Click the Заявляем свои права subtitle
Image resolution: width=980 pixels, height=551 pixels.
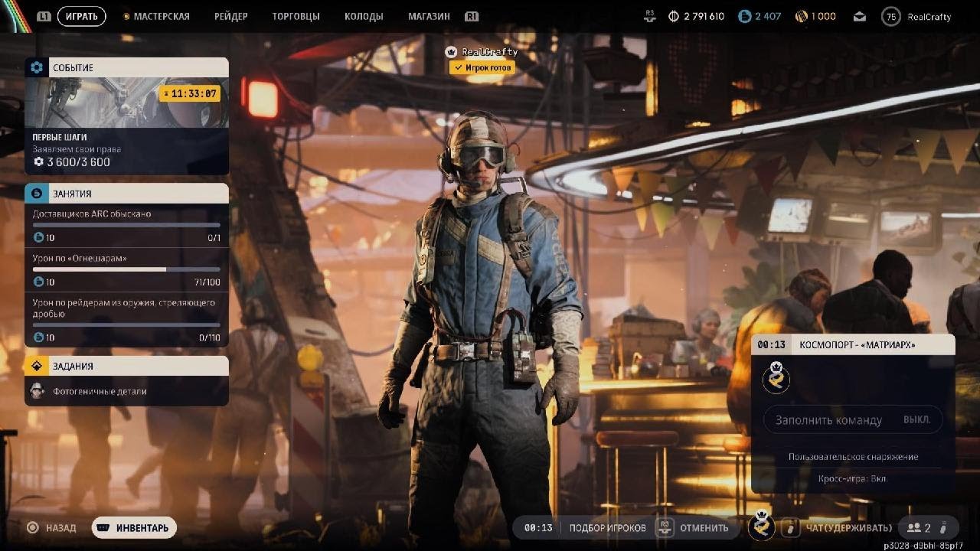(77, 149)
